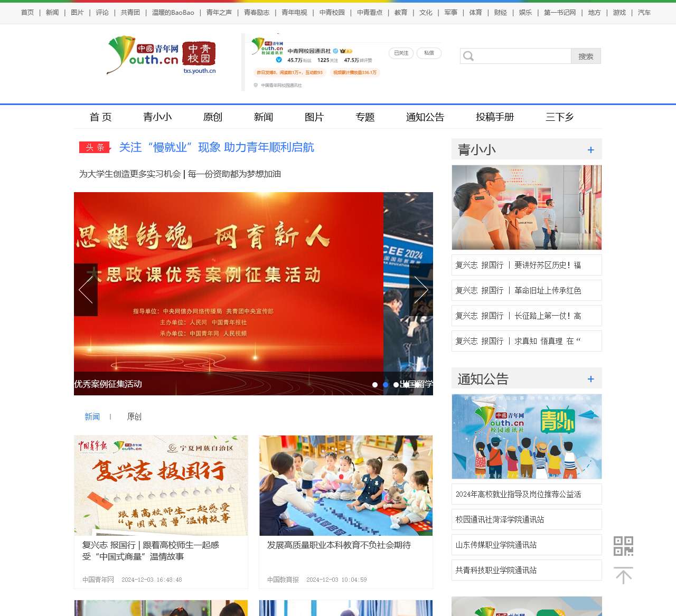Open the kindergarten children news thumbnail
This screenshot has height=616, width=676.
346,486
